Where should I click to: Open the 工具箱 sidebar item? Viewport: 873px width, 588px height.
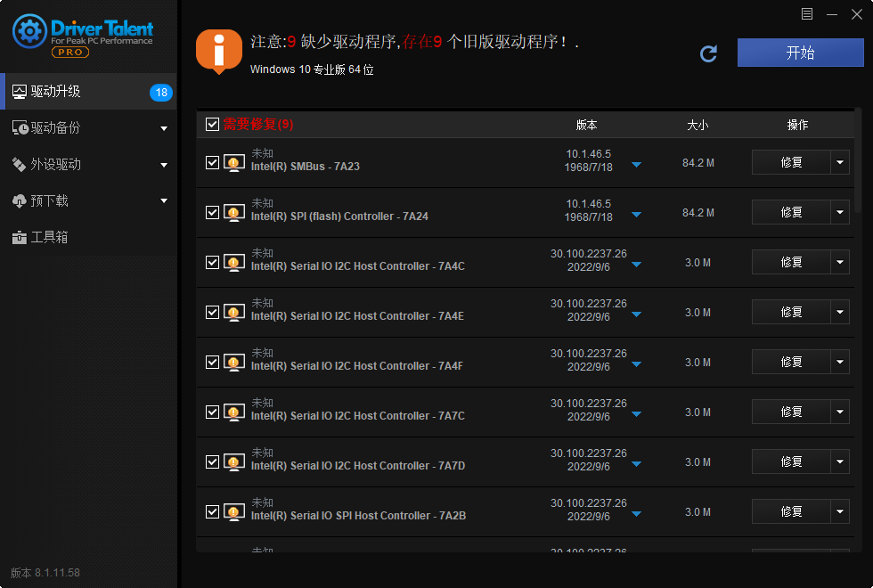[50, 238]
